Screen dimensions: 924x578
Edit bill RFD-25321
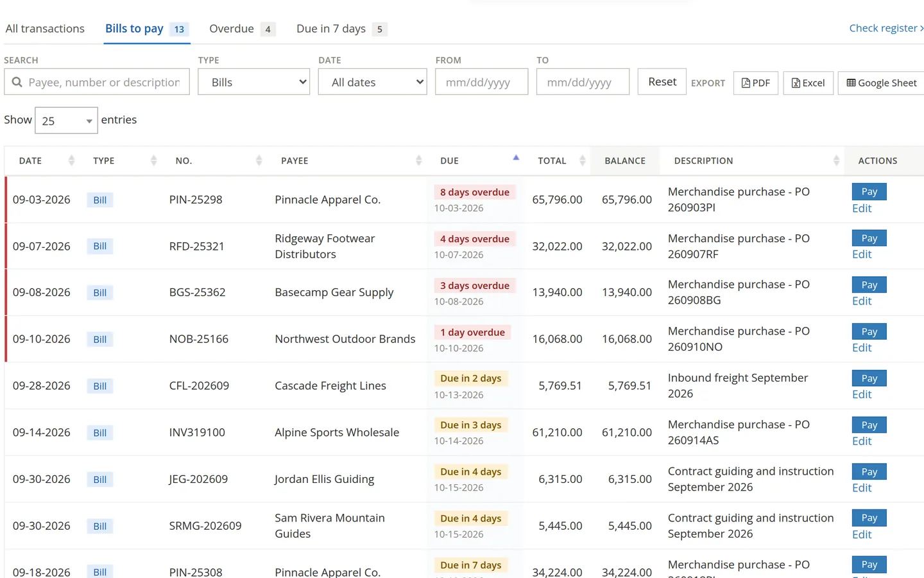pos(862,254)
